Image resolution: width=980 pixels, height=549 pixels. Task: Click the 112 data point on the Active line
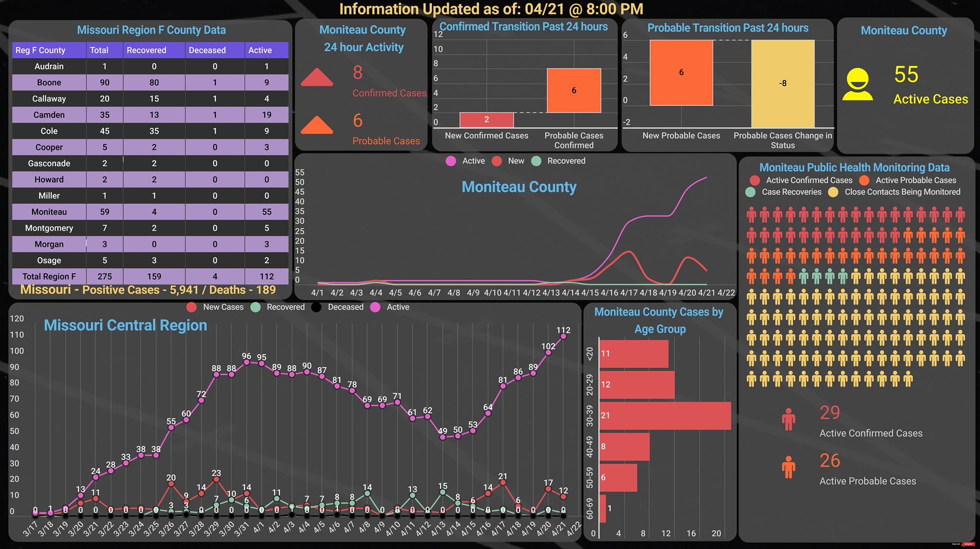(x=563, y=336)
